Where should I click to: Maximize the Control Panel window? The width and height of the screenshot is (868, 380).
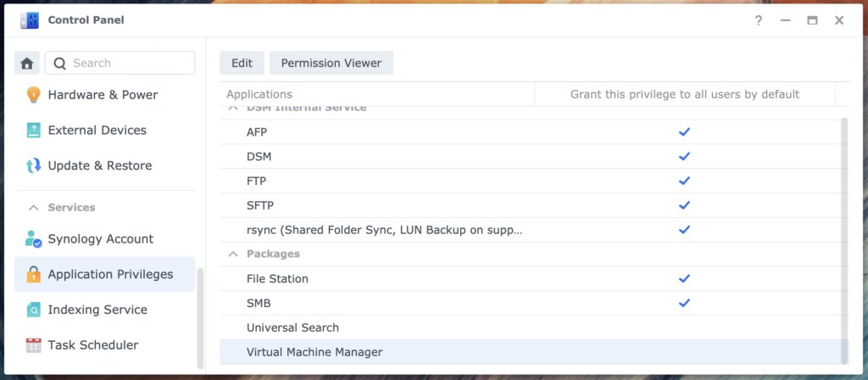click(812, 20)
